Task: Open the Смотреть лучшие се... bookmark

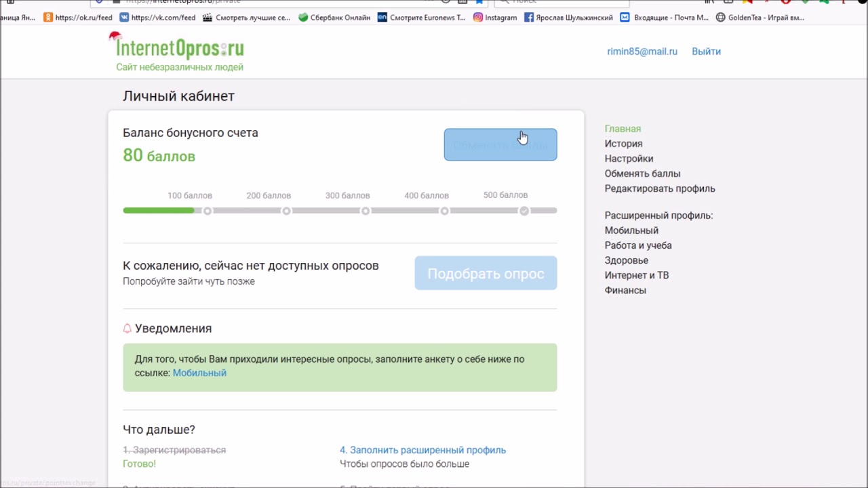Action: 247,18
